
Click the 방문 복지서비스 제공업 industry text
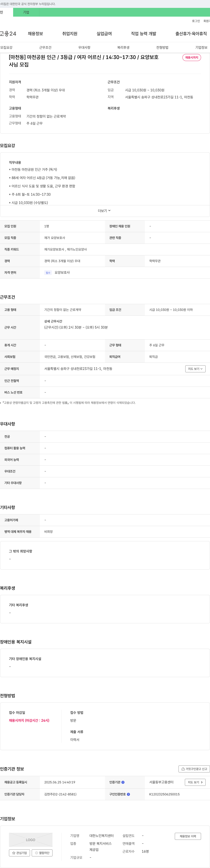tap(100, 847)
